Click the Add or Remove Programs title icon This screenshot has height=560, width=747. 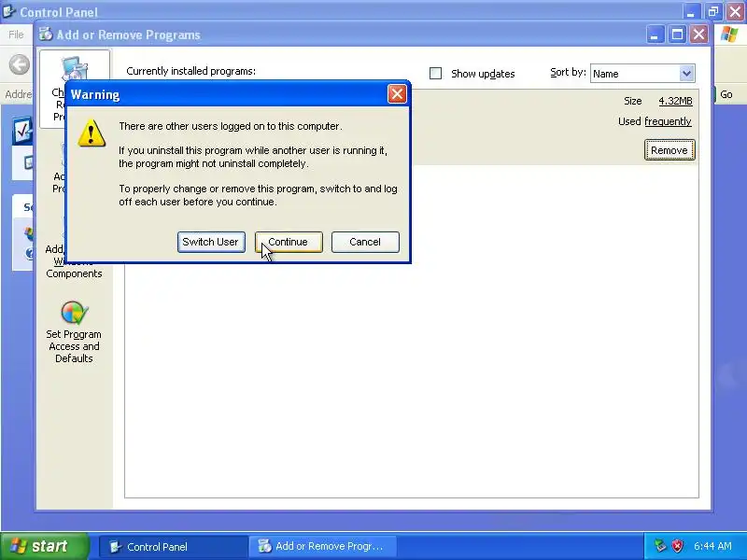tap(46, 35)
